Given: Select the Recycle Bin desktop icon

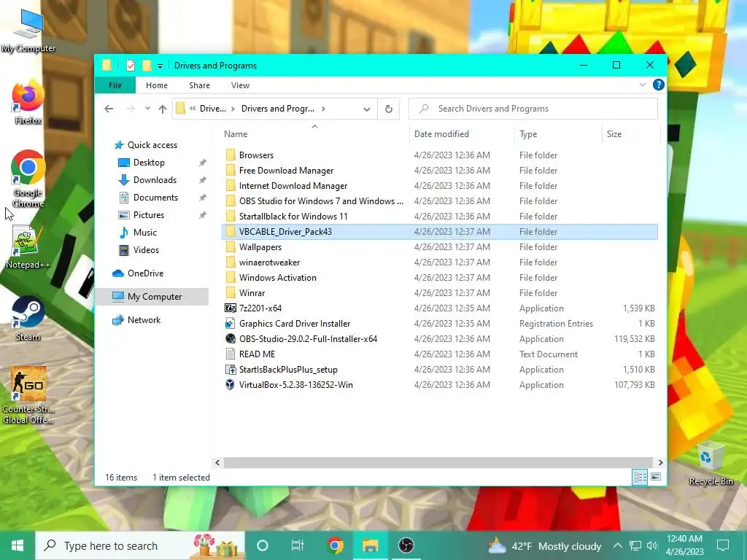Looking at the screenshot, I should [x=711, y=463].
